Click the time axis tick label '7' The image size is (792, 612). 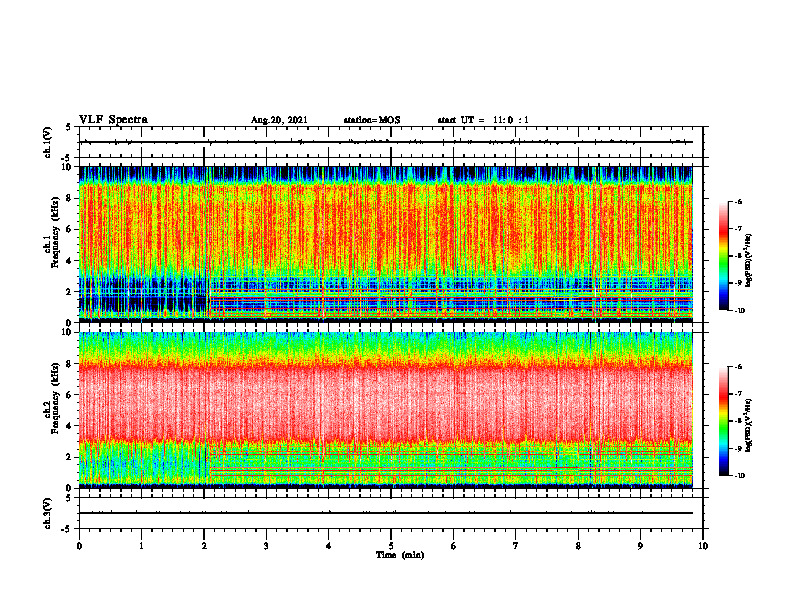tap(516, 546)
